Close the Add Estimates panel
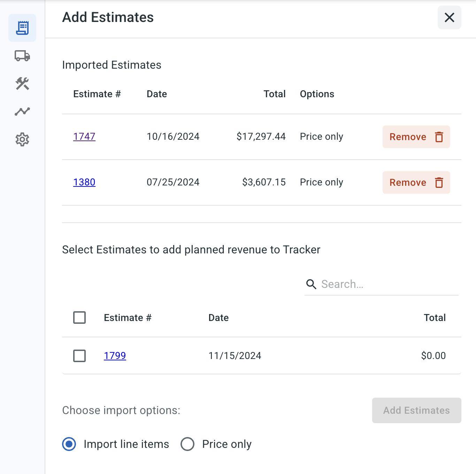The height and width of the screenshot is (474, 476). click(x=449, y=17)
